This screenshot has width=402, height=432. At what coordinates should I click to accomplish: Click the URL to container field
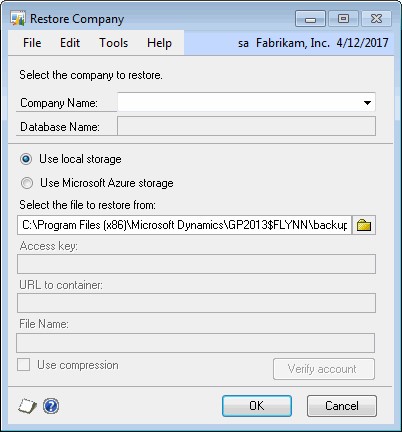pyautogui.click(x=196, y=303)
